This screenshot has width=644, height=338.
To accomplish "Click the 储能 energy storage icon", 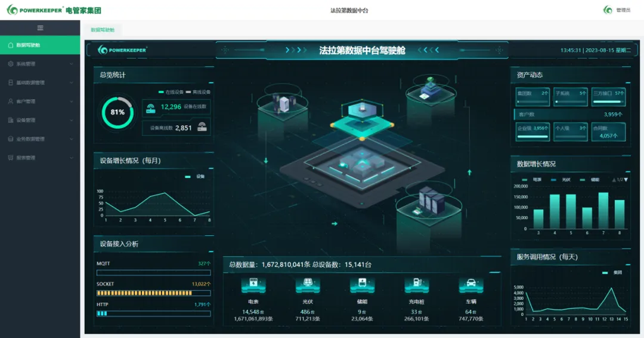I will 362,285.
